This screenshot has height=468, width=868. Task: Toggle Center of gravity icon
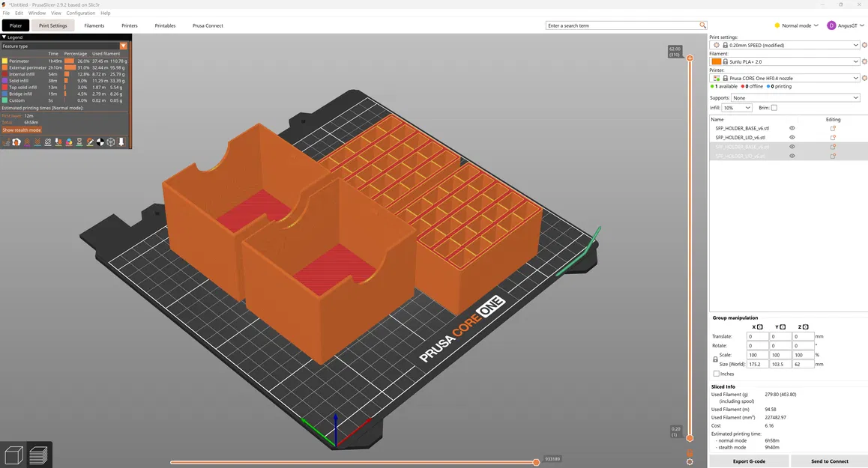[100, 142]
